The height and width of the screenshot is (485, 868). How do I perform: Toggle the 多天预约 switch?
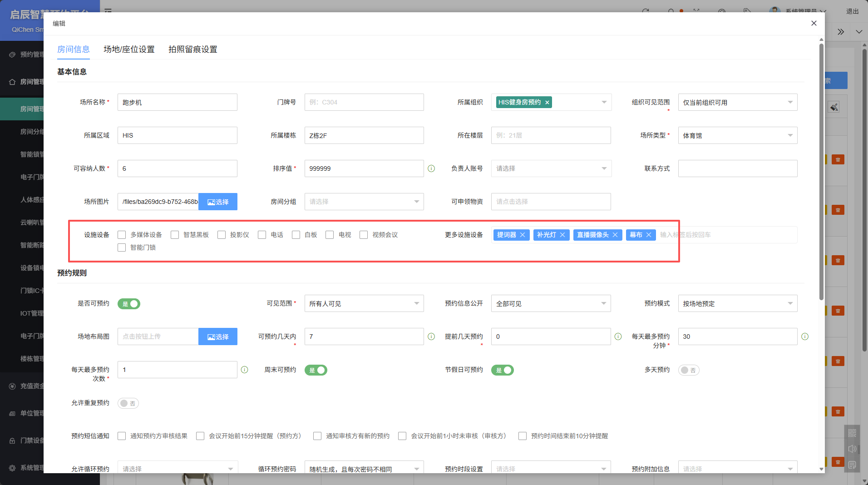[x=689, y=370]
